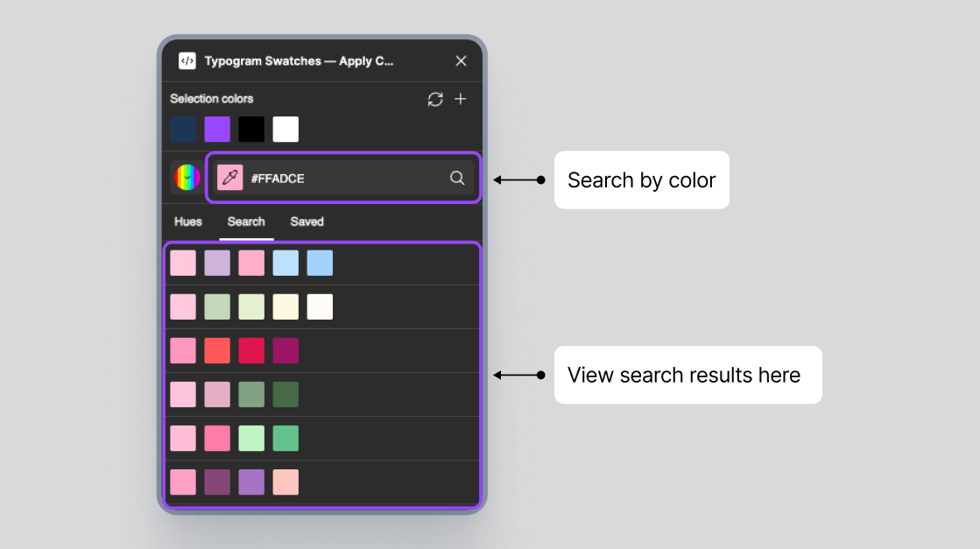Select the purple selection color swatch
The width and height of the screenshot is (980, 549).
click(216, 129)
